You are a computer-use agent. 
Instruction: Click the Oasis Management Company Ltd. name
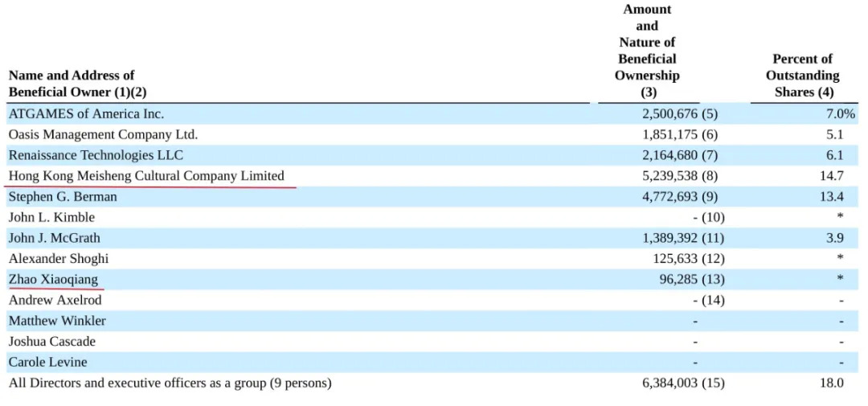103,134
